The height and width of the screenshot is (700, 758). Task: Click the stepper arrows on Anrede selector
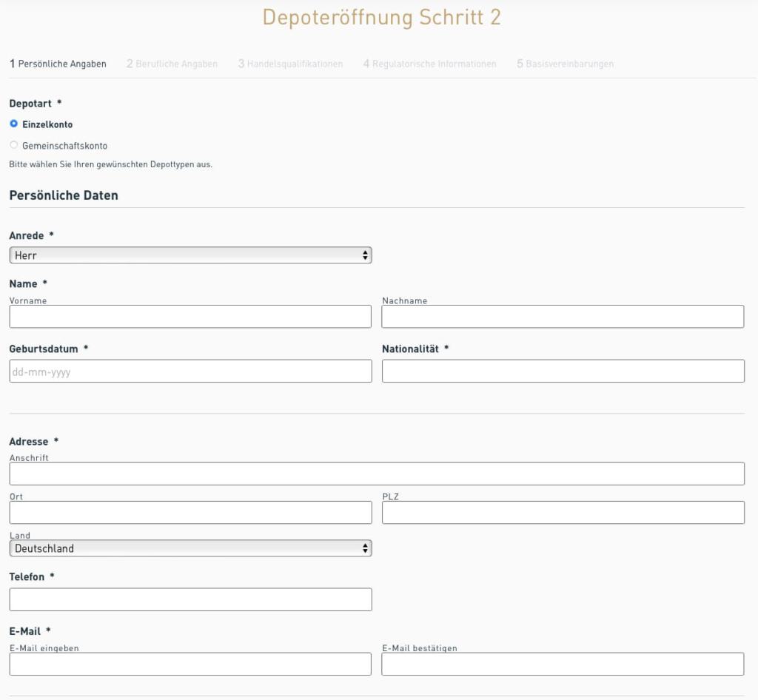pyautogui.click(x=365, y=255)
